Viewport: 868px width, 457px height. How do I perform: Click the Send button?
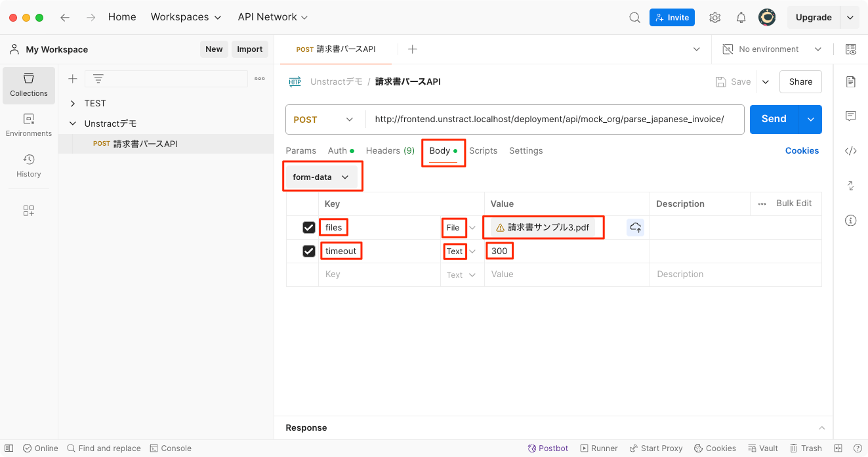click(774, 120)
